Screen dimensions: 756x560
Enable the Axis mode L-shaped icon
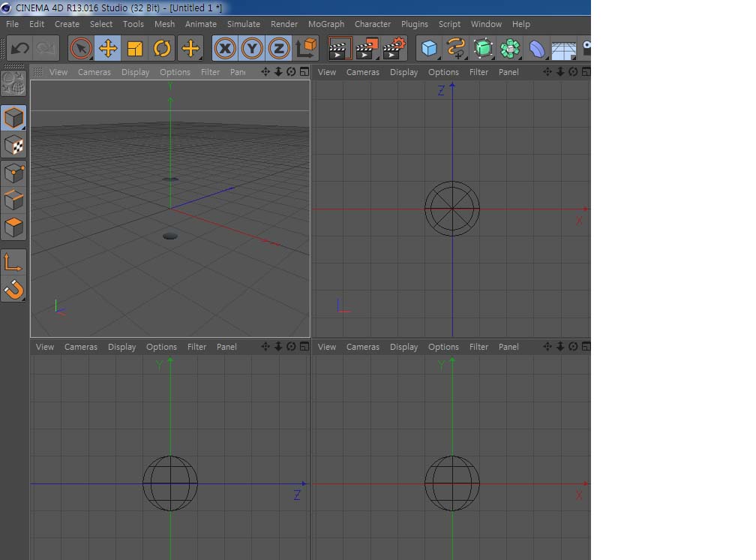point(13,263)
